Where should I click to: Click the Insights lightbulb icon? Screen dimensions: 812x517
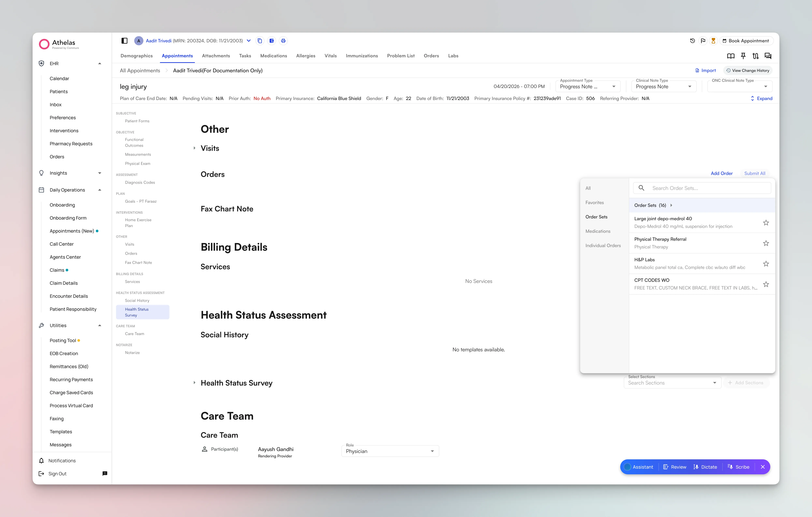point(42,173)
